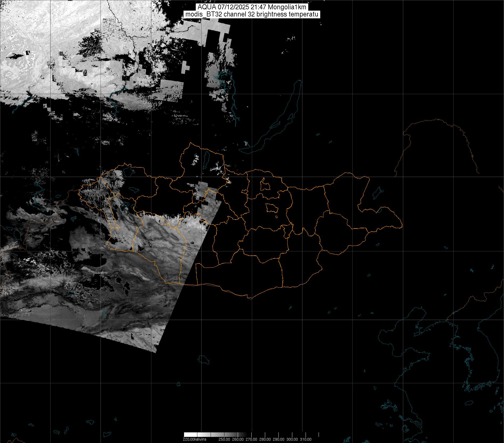Image resolution: width=504 pixels, height=443 pixels.
Task: Click the "300.00" colorbar tick label
Action: click(292, 439)
